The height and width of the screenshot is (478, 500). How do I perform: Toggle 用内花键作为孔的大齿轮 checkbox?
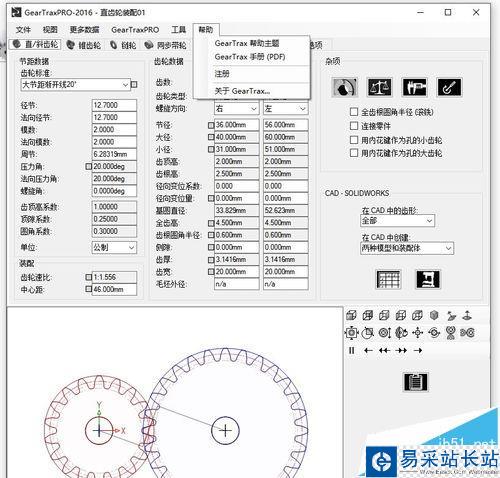tap(354, 153)
